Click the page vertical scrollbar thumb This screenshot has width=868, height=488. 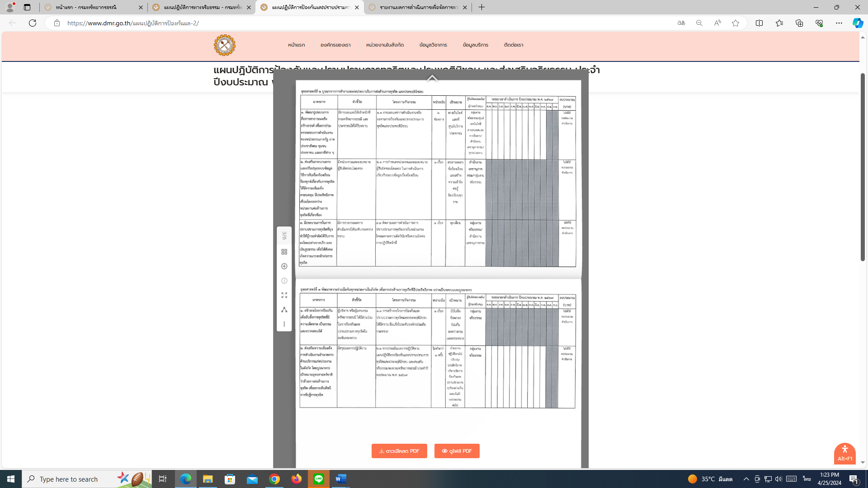click(x=863, y=167)
